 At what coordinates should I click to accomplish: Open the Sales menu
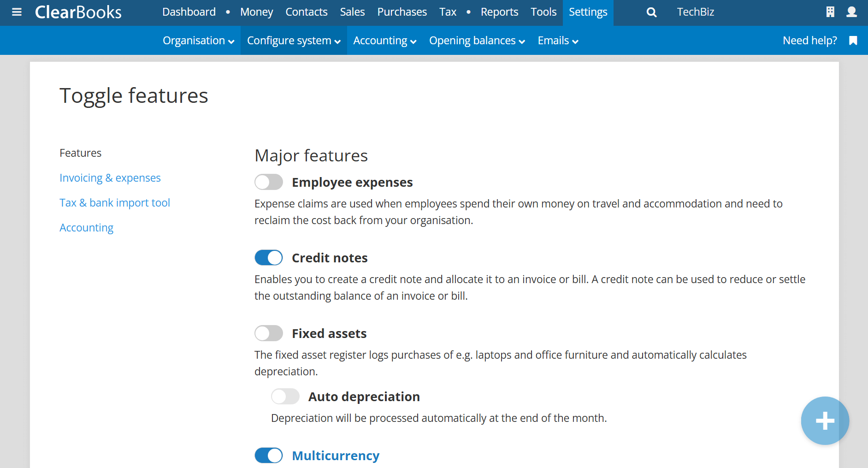(352, 12)
